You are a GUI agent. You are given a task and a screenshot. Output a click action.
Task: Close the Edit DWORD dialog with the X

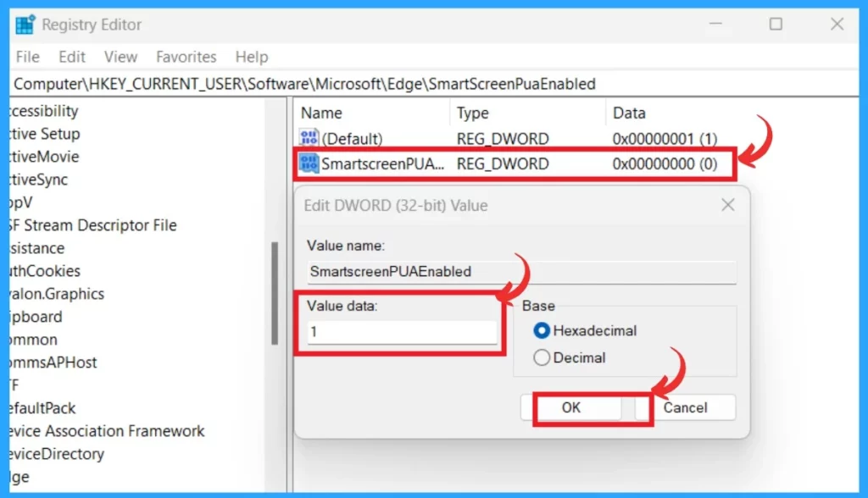(x=728, y=205)
